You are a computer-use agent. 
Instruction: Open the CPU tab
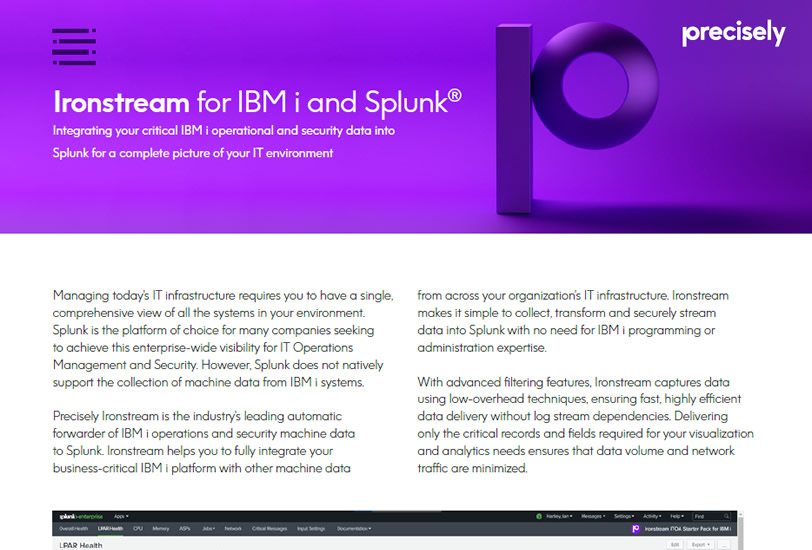tap(138, 529)
